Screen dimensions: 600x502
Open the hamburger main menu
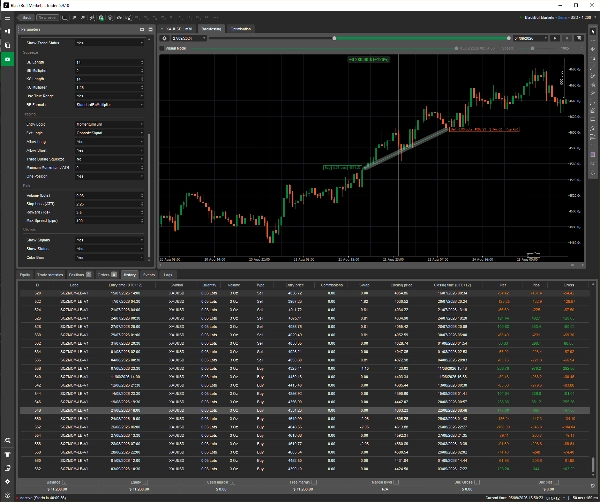click(x=7, y=18)
